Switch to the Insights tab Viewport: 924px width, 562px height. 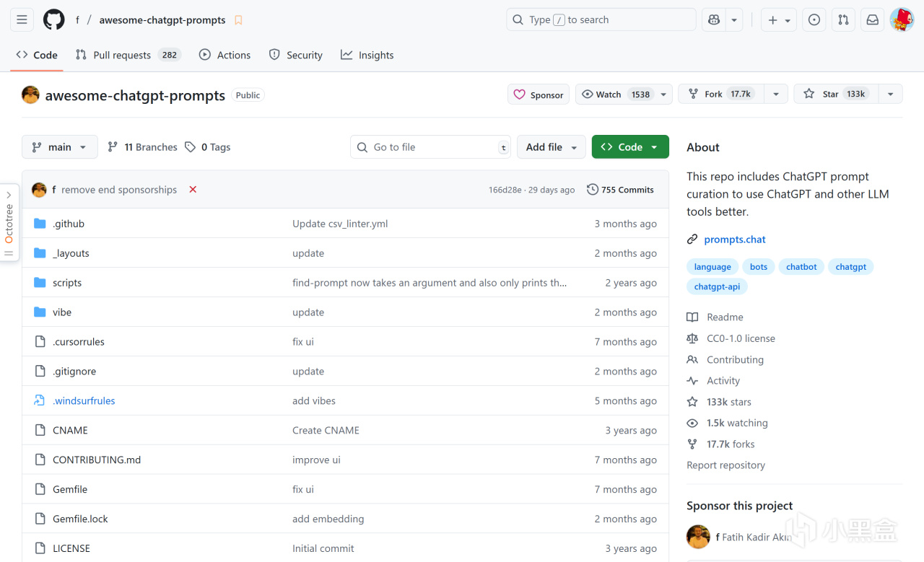(x=367, y=55)
